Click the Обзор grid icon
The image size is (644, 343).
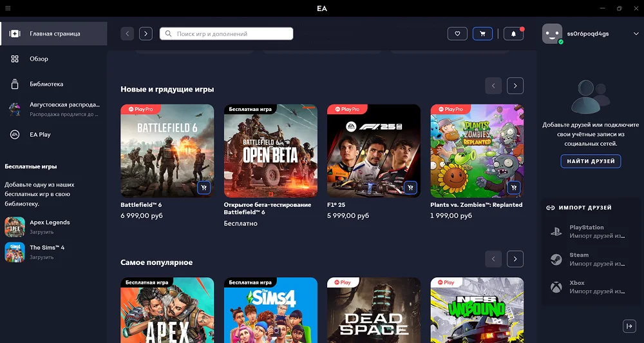(15, 59)
